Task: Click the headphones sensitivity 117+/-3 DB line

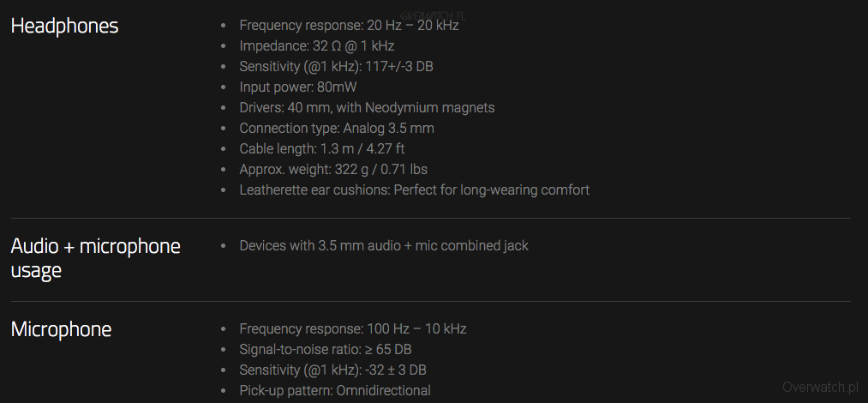Action: (336, 67)
